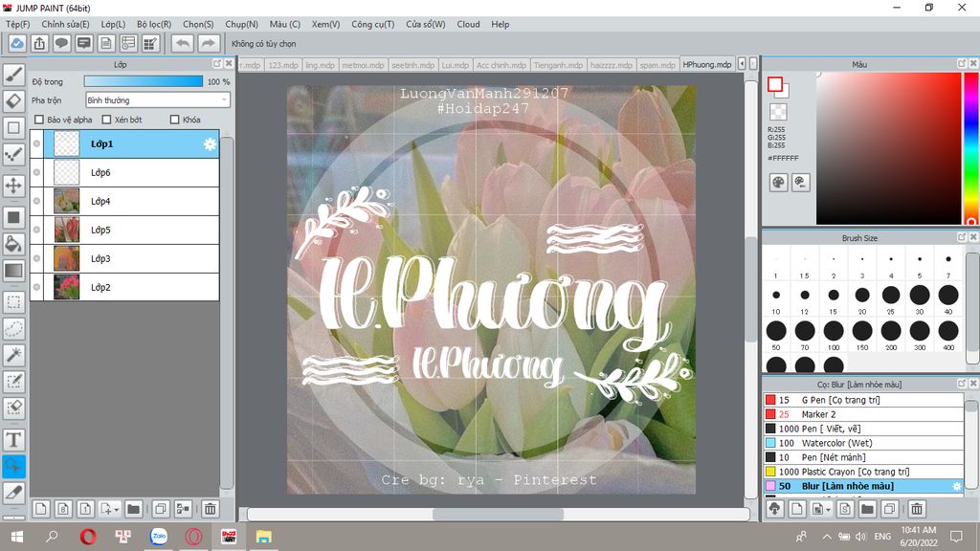This screenshot has width=980, height=551.
Task: Enable the Khóa checkbox
Action: coord(174,120)
